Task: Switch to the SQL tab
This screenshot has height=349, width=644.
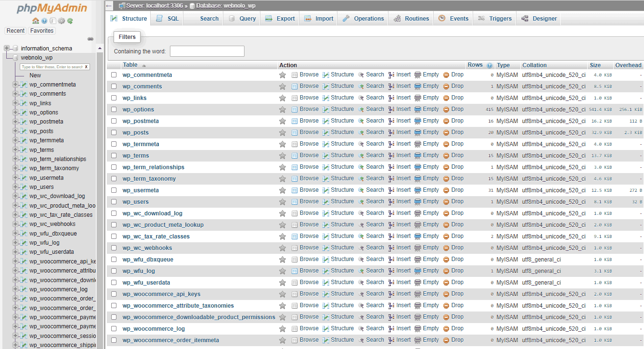Action: click(x=167, y=19)
